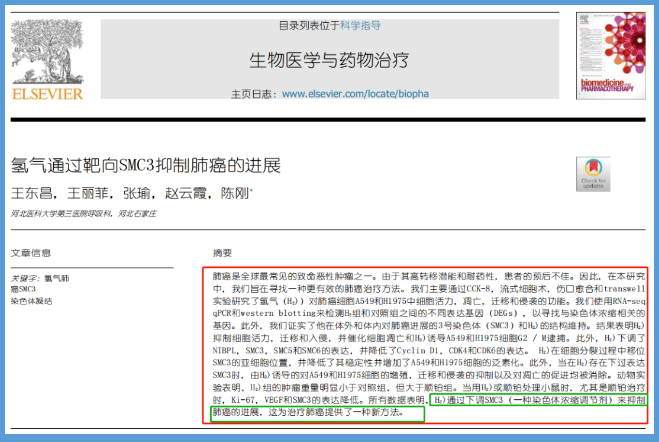Click the article title about 氢气 and SMC3
This screenshot has height=442, width=659.
click(145, 164)
